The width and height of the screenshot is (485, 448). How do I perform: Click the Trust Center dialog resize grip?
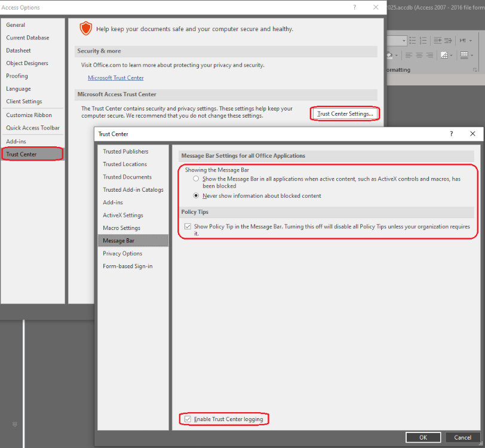click(x=481, y=444)
